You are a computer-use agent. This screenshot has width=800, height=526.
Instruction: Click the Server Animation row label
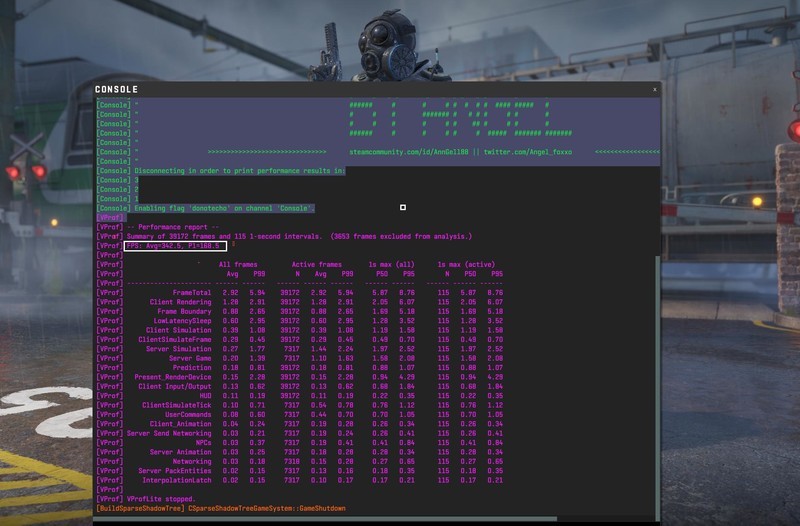tap(181, 452)
